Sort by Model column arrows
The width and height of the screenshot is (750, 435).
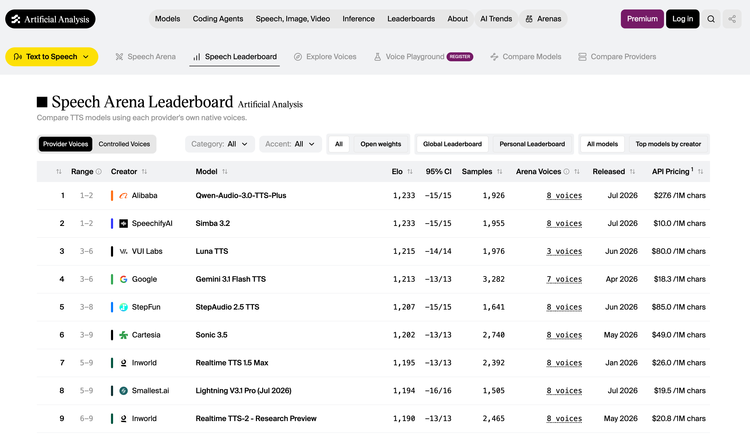pos(225,171)
